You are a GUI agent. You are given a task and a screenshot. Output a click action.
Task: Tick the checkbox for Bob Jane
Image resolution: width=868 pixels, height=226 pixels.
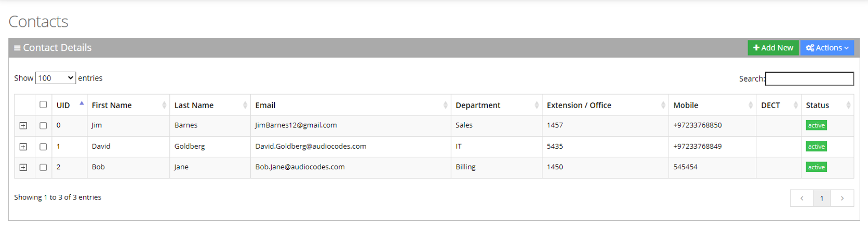click(x=43, y=167)
